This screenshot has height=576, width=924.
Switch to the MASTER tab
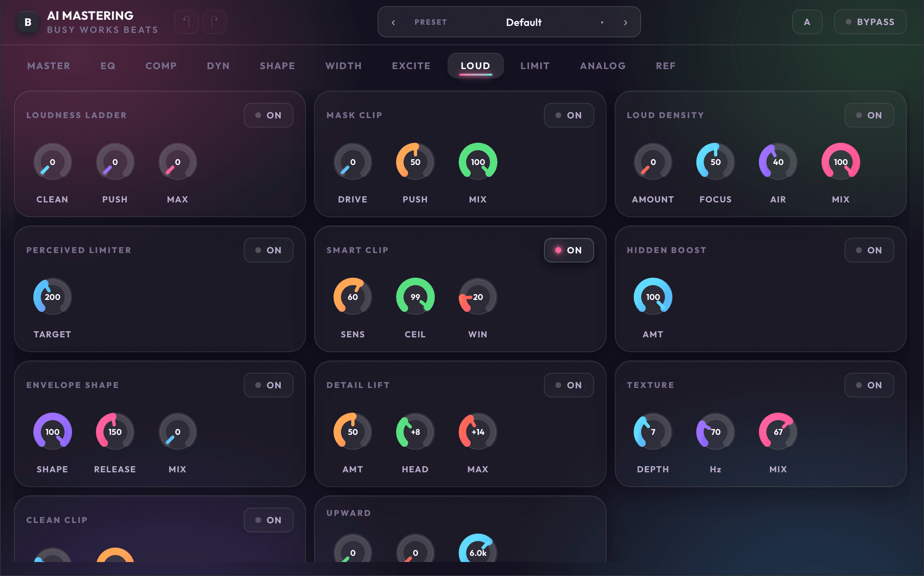click(x=49, y=66)
